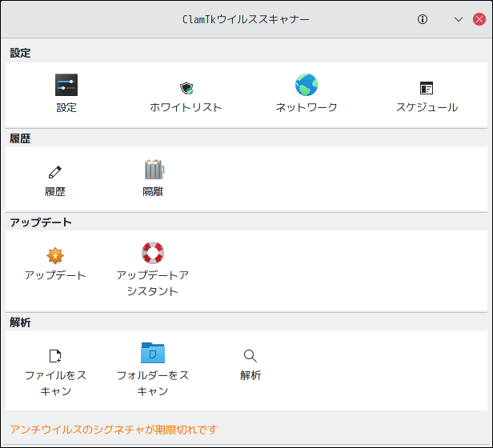Open the 隔離 trash bin icon
Viewport: 493px width, 448px height.
point(154,169)
